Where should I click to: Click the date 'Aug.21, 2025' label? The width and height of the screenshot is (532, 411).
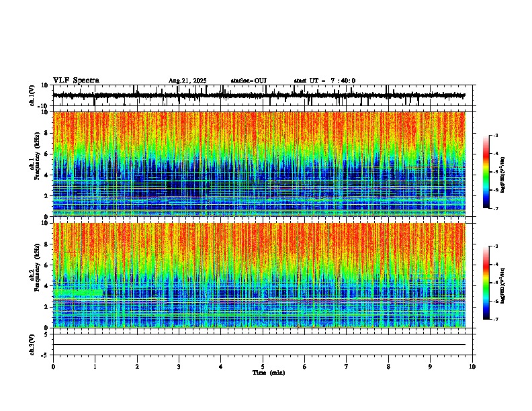[x=187, y=81]
